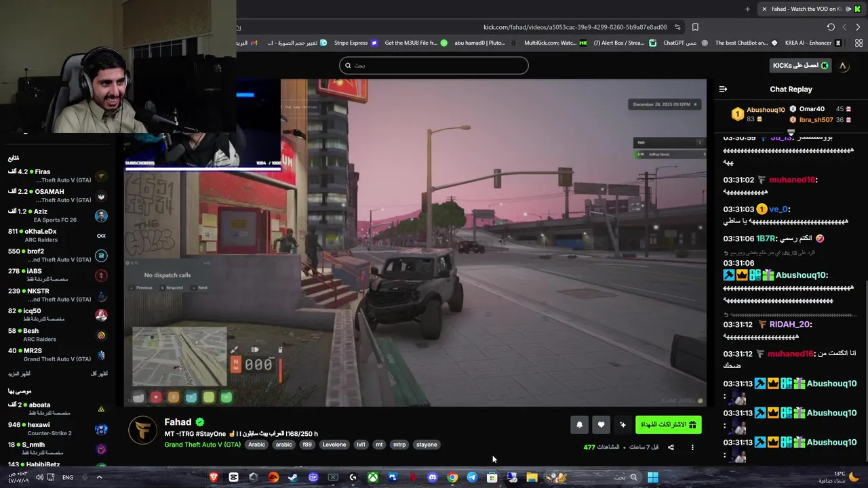This screenshot has height=488, width=868.
Task: Open hexawi Counter-Strike 2 channel
Action: 58,429
